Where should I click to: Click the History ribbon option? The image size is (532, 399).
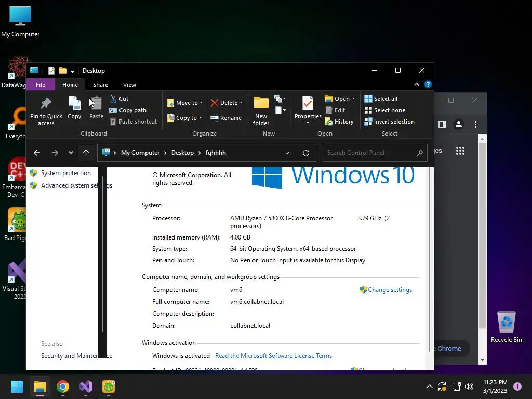tap(339, 122)
